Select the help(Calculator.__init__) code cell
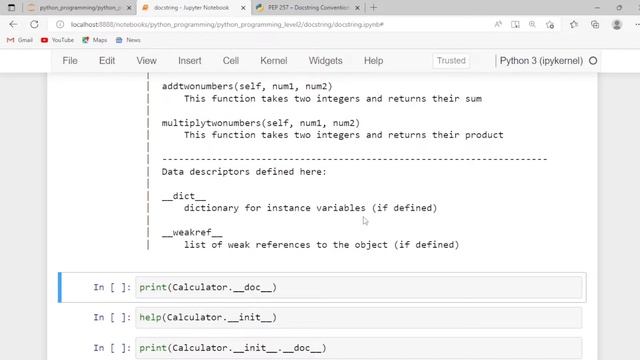The width and height of the screenshot is (640, 360). [358, 318]
